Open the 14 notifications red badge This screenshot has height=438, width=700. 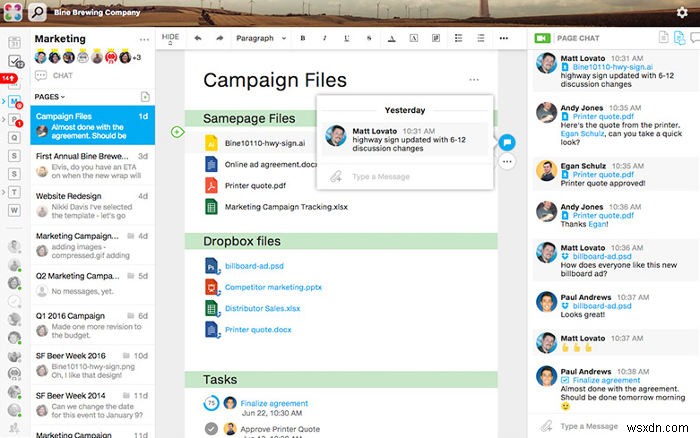[x=8, y=78]
